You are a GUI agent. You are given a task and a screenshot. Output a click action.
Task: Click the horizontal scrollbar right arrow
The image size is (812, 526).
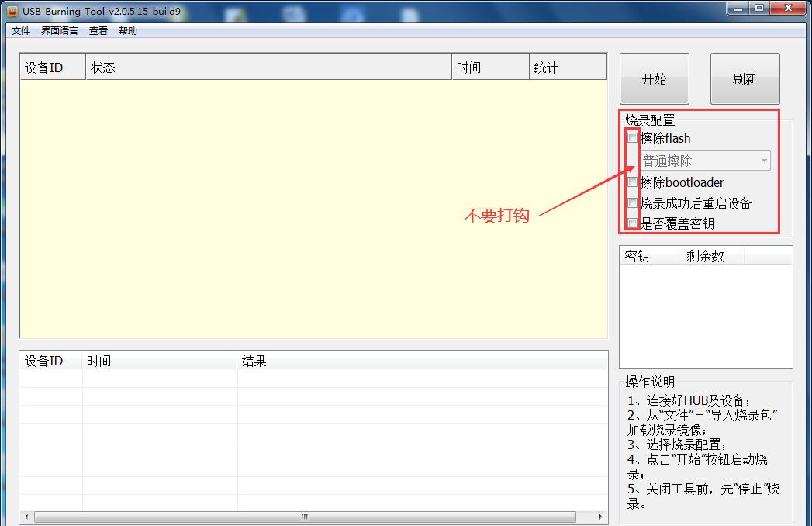point(600,517)
